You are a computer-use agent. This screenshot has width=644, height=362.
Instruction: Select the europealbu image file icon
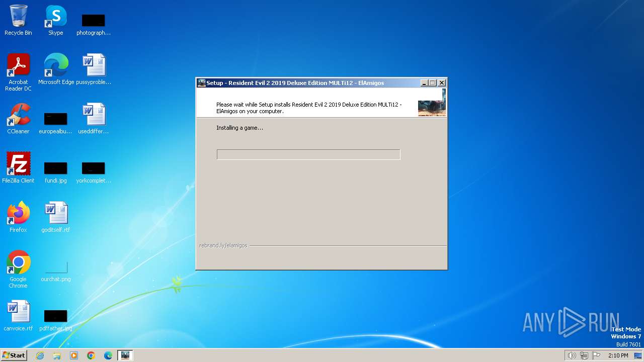[x=56, y=123]
